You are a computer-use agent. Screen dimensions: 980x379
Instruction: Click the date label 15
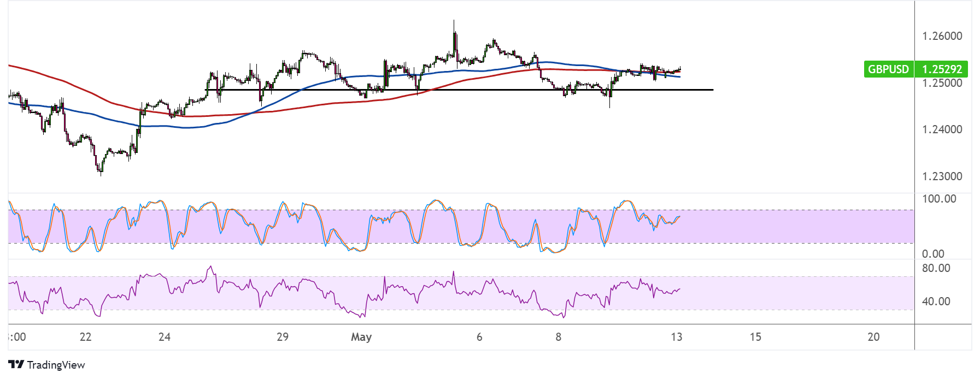[755, 337]
